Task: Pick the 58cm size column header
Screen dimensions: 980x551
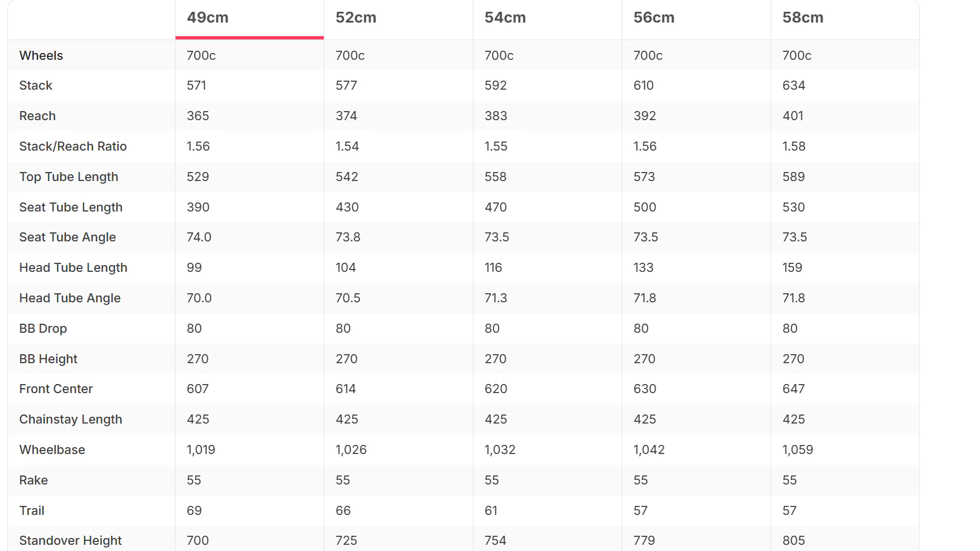Action: coord(803,17)
